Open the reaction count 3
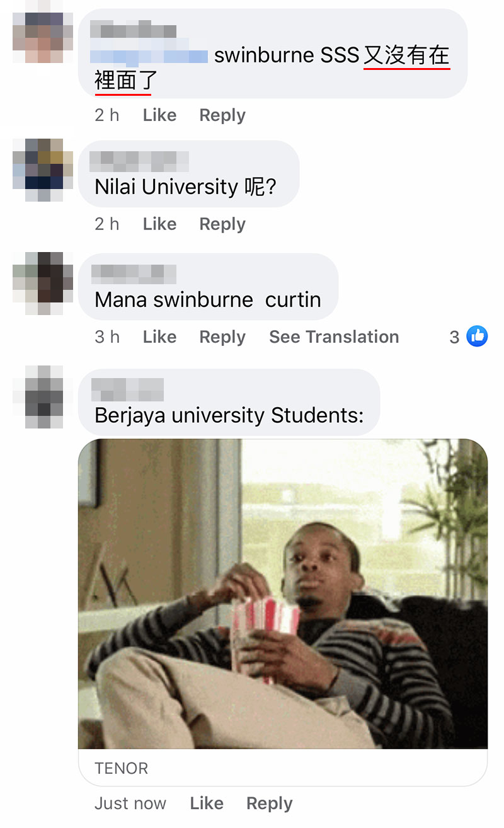The height and width of the screenshot is (828, 504). click(454, 337)
